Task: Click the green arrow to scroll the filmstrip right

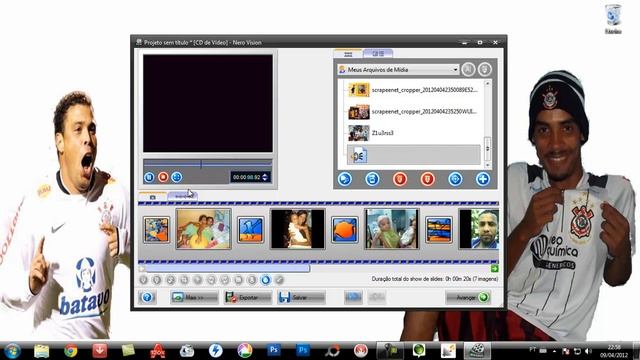Action: 494,269
